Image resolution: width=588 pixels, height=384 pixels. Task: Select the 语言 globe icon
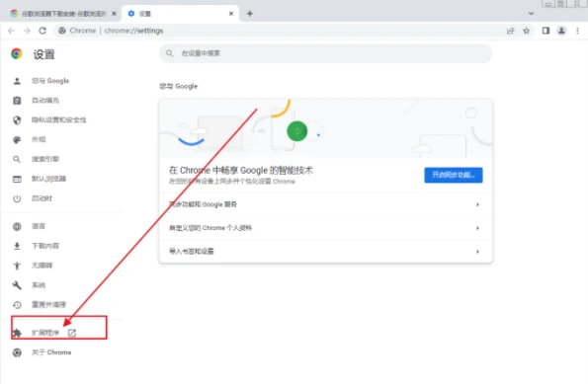17,226
